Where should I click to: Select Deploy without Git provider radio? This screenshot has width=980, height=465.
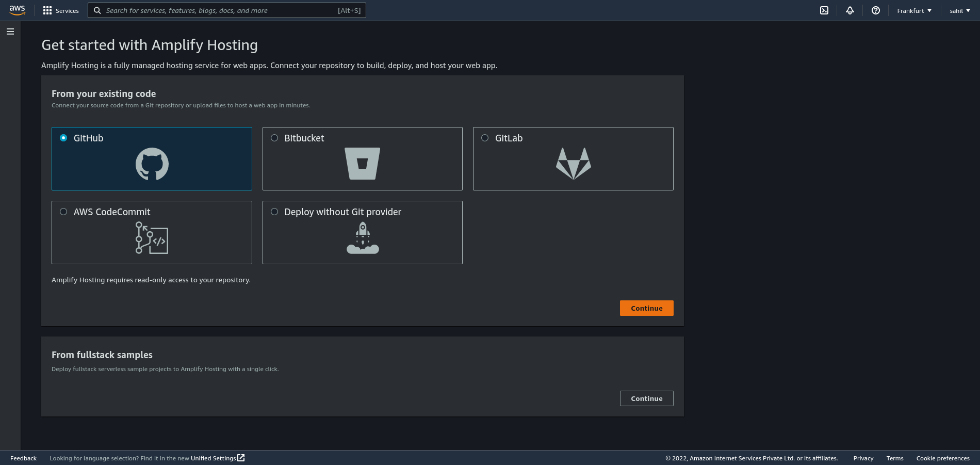pos(274,212)
